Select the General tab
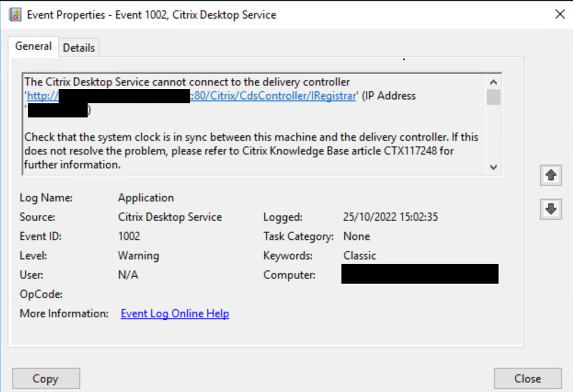 [x=33, y=46]
